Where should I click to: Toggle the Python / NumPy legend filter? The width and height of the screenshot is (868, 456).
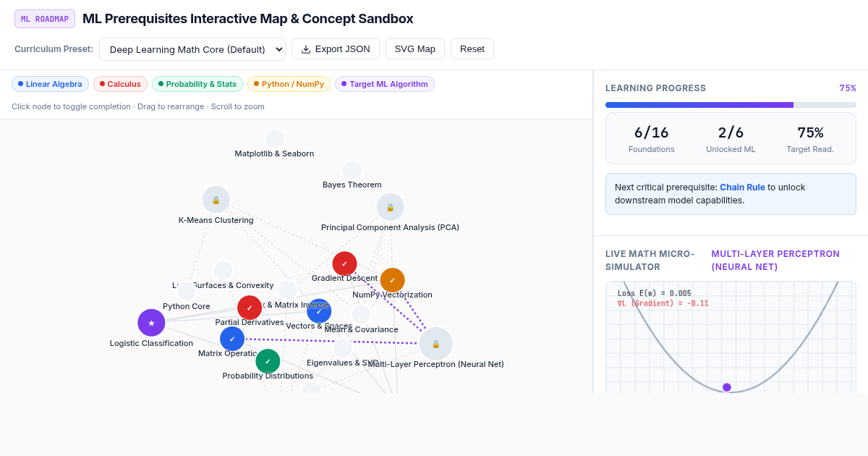(x=289, y=84)
